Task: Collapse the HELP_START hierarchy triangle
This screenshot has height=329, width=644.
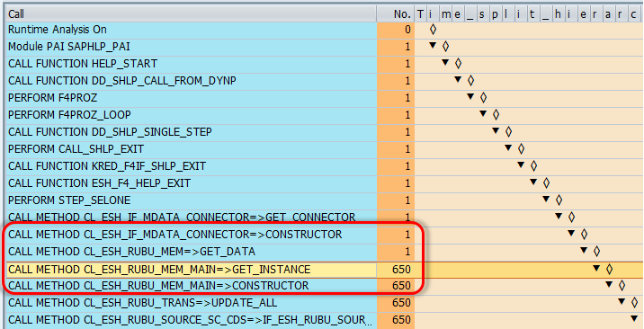Action: 445,62
